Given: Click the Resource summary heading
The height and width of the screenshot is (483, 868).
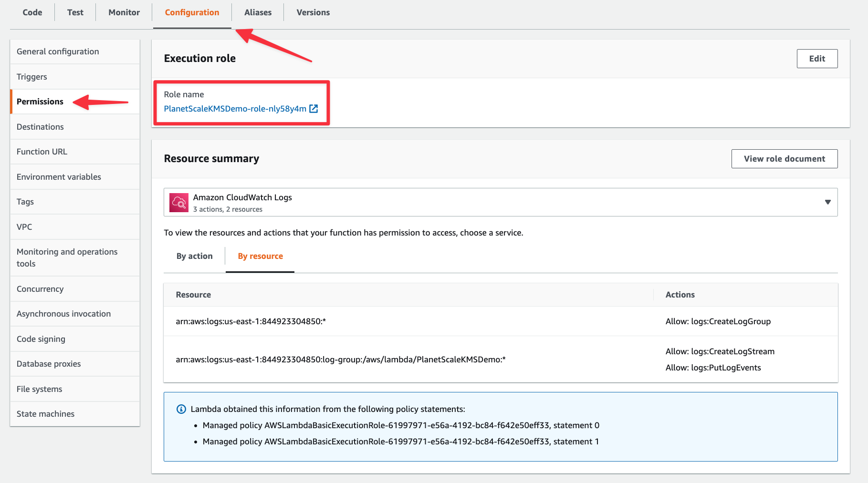Looking at the screenshot, I should pyautogui.click(x=211, y=158).
